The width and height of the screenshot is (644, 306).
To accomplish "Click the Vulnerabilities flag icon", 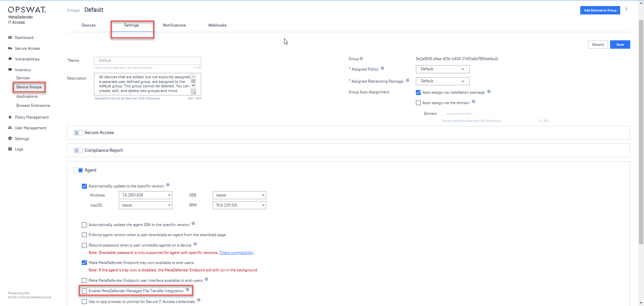I will click(10, 59).
